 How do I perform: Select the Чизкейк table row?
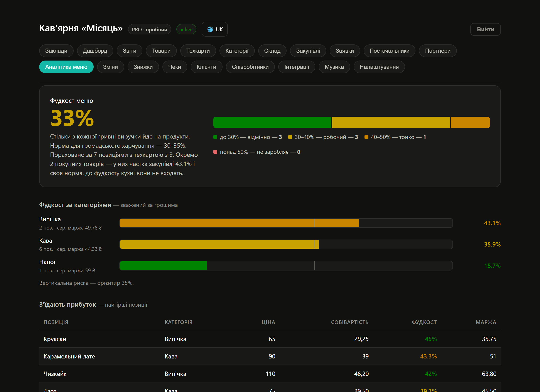[x=270, y=374]
